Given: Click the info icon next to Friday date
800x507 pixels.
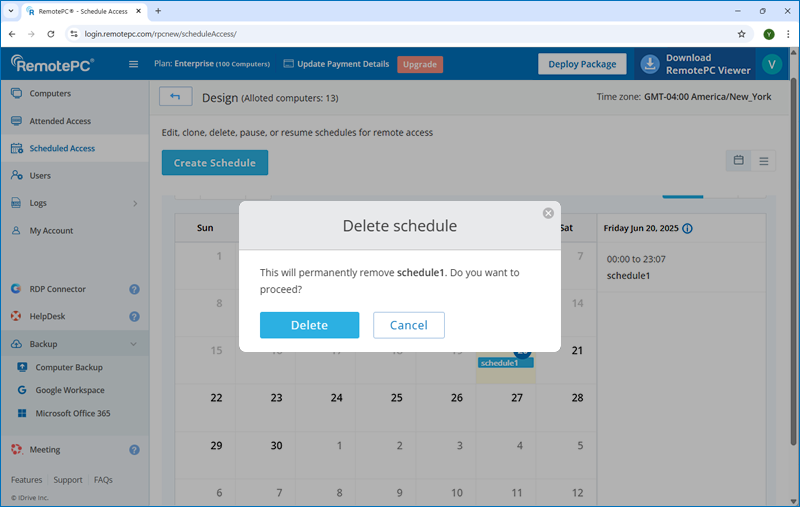Looking at the screenshot, I should [687, 228].
